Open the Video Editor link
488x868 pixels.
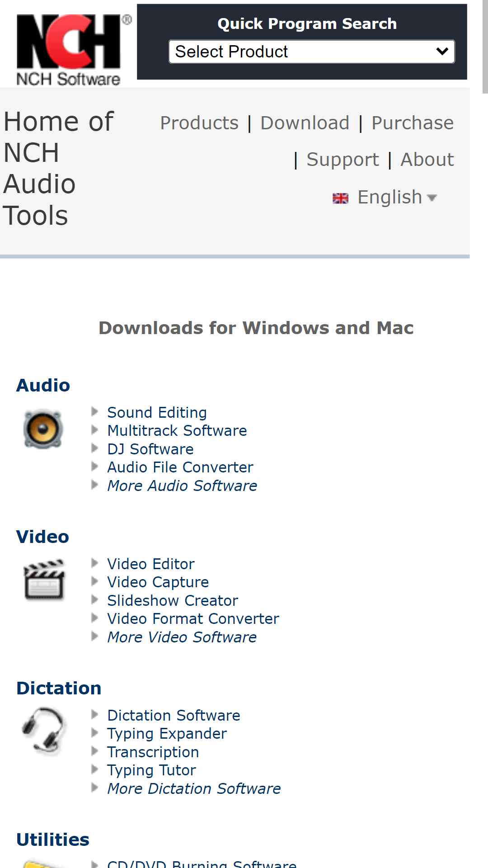(151, 564)
